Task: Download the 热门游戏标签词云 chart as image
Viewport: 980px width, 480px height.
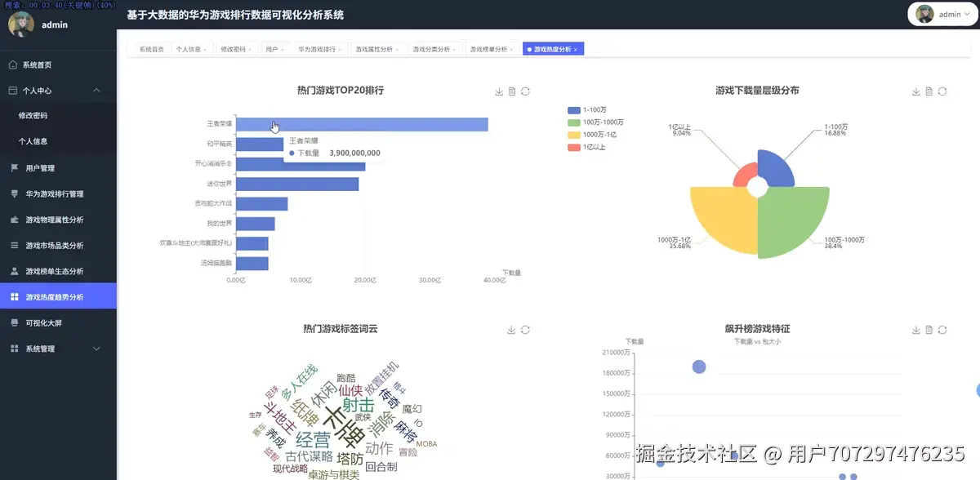Action: coord(511,330)
